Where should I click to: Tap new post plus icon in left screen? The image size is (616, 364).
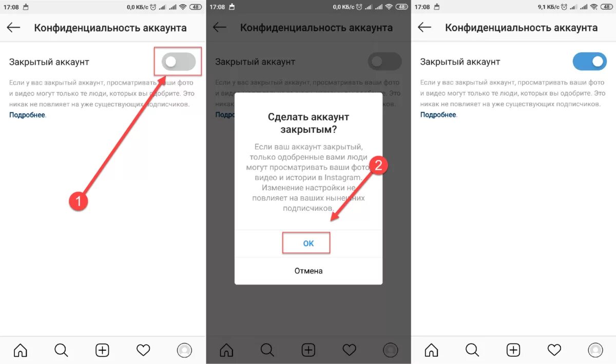click(102, 350)
